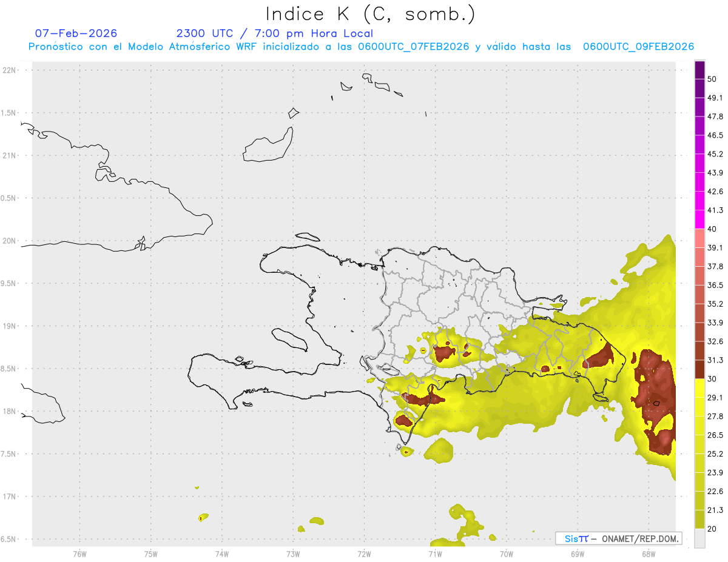Viewport: 728px width, 562px height.
Task: Click the colorbar value "49.1"
Action: [x=715, y=98]
